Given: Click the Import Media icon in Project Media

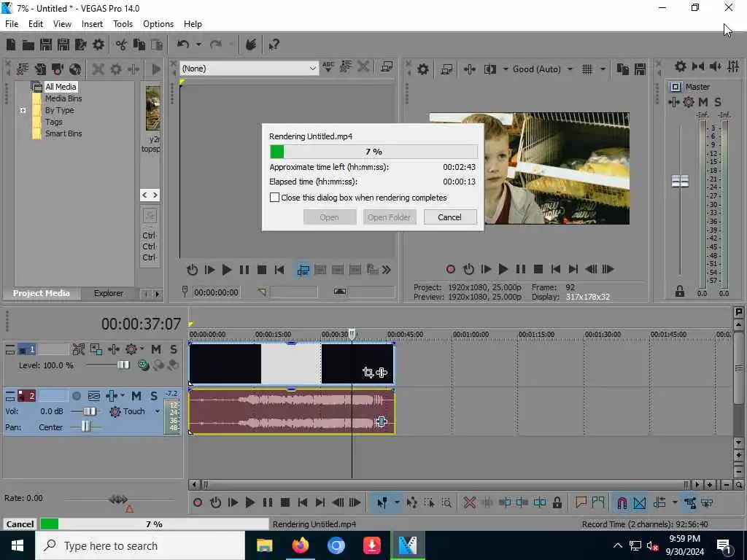Looking at the screenshot, I should [x=41, y=69].
